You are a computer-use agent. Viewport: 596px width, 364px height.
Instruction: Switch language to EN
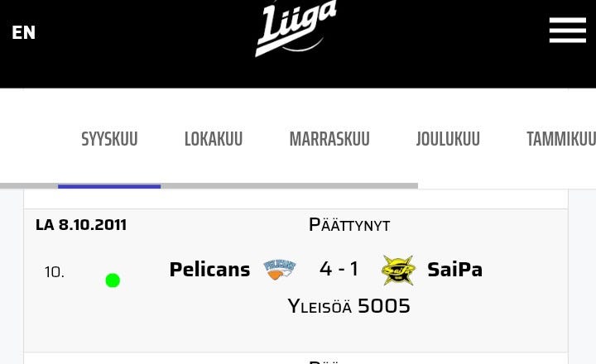tap(23, 32)
